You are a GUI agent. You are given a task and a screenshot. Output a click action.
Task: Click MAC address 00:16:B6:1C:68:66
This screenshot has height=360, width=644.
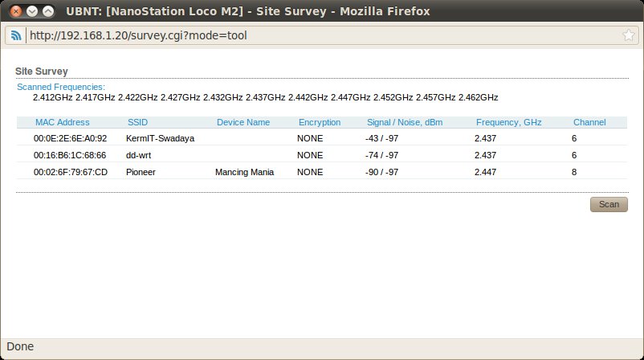click(70, 155)
